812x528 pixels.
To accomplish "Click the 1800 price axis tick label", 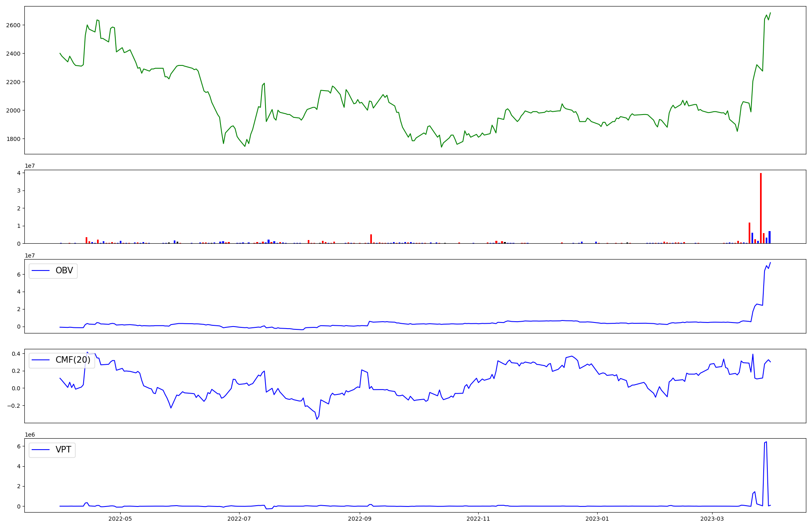I will click(x=13, y=139).
